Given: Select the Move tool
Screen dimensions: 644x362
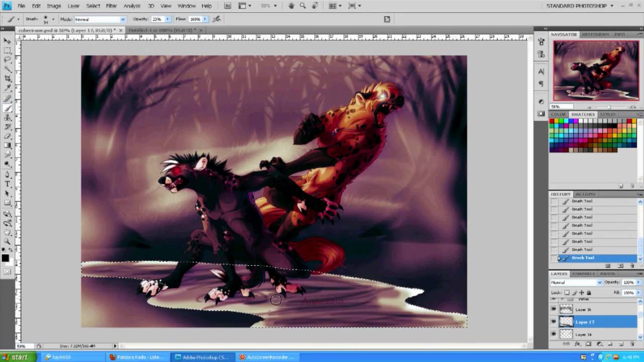Looking at the screenshot, I should tap(8, 41).
